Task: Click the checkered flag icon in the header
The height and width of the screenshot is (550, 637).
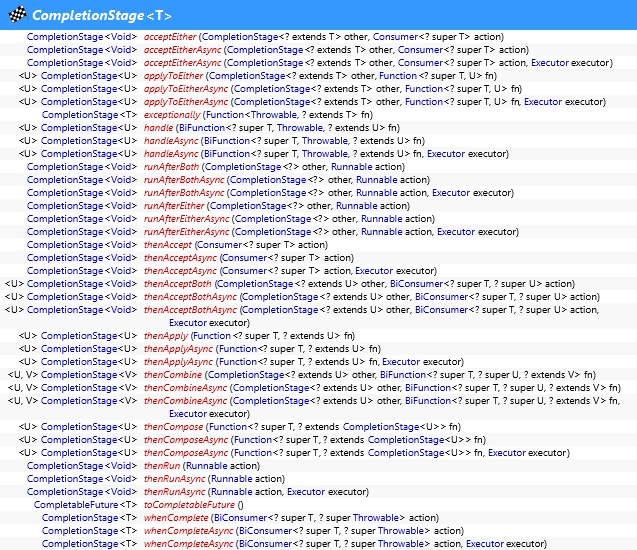Action: pyautogui.click(x=17, y=15)
